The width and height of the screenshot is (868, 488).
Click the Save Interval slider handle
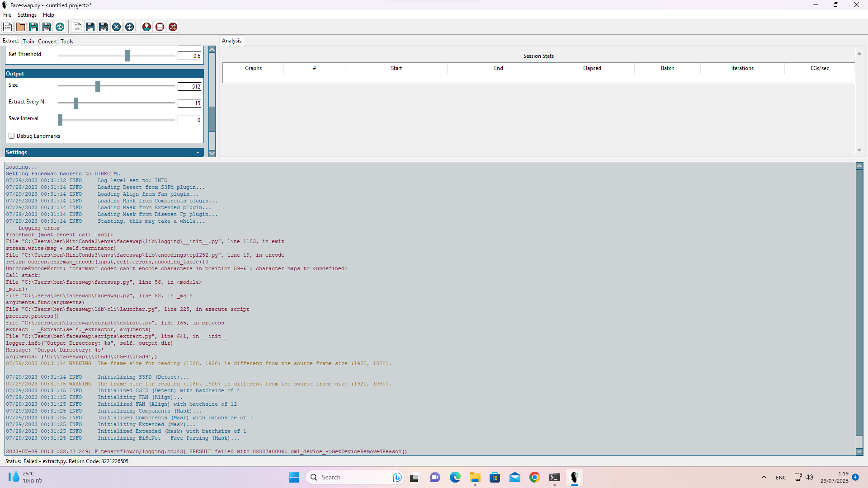coord(60,120)
